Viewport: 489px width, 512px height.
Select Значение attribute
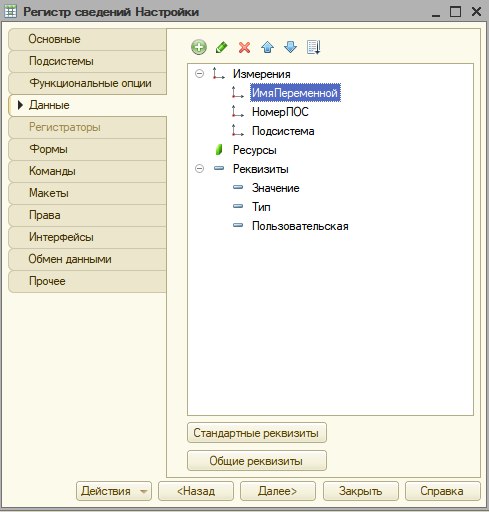[275, 188]
